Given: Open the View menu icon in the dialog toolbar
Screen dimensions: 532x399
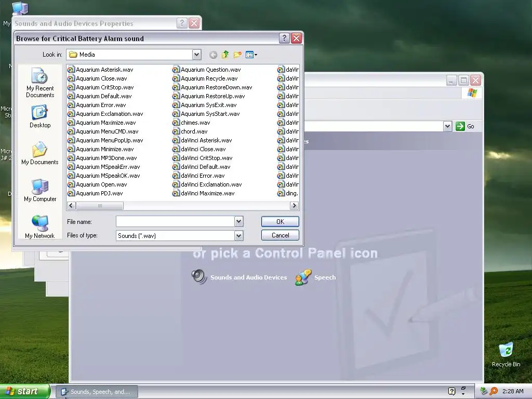Looking at the screenshot, I should pyautogui.click(x=251, y=55).
